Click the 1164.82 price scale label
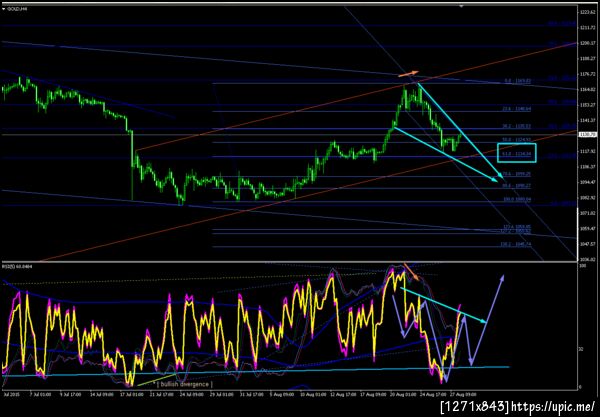600x417 pixels. tap(587, 90)
